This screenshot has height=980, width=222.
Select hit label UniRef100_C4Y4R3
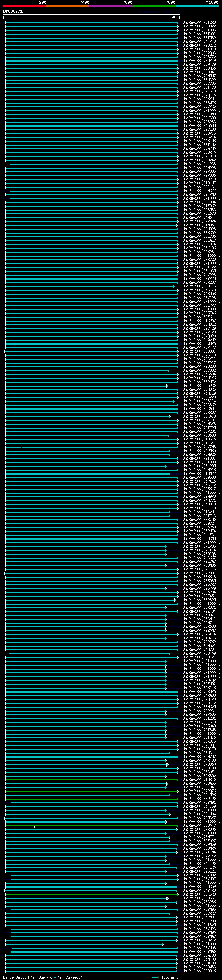pyautogui.click(x=199, y=890)
